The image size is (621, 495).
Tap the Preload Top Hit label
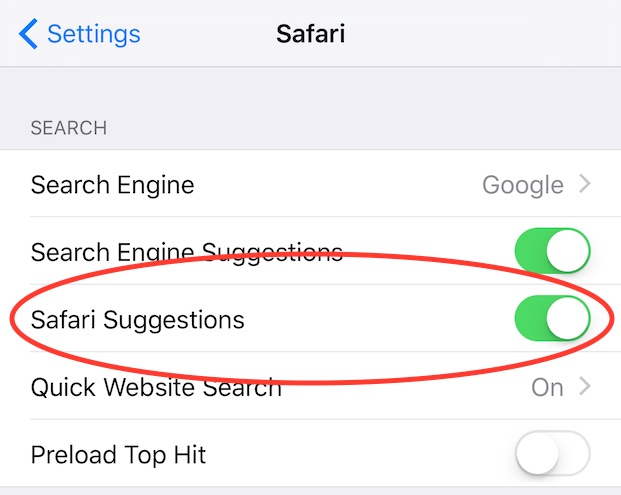(118, 455)
